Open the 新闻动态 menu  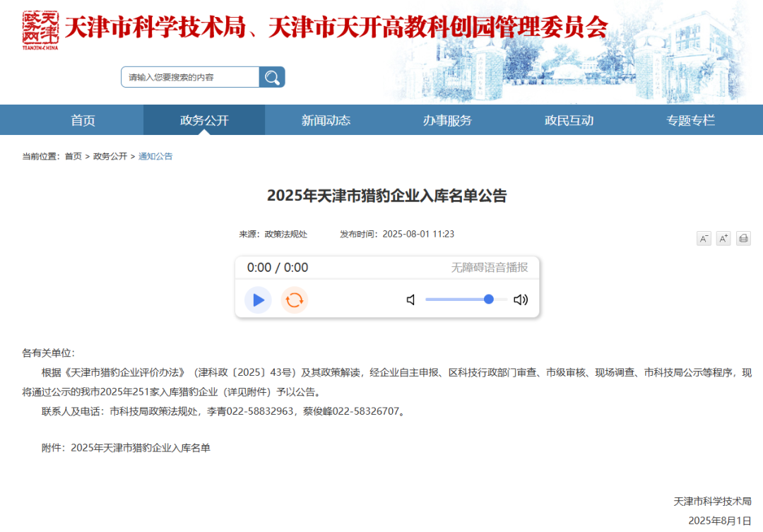tap(325, 120)
